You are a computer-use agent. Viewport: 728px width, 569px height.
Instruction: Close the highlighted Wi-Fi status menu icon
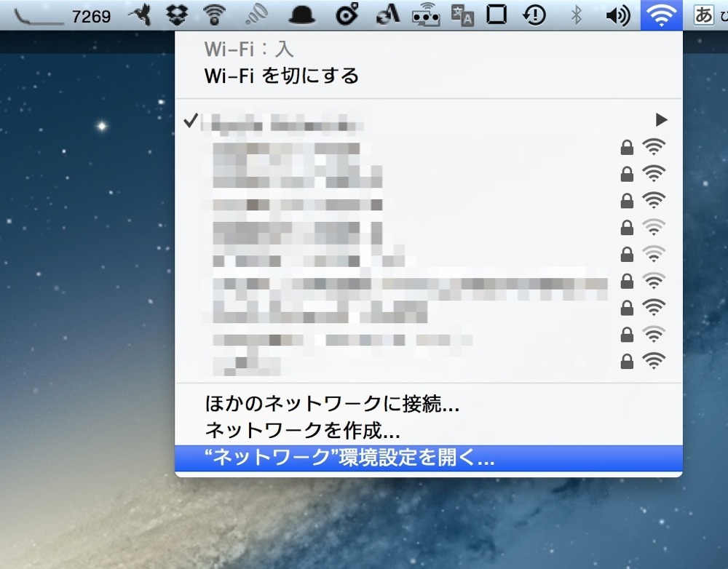click(661, 15)
